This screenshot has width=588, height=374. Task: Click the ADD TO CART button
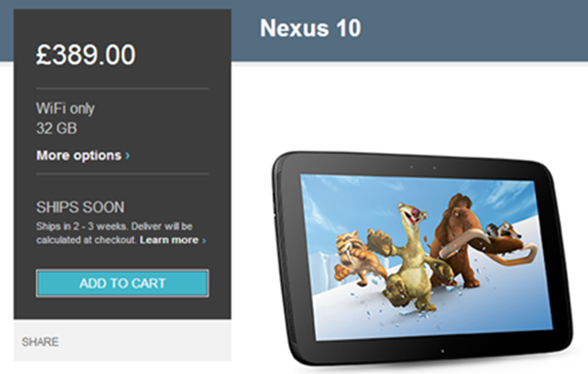point(122,283)
